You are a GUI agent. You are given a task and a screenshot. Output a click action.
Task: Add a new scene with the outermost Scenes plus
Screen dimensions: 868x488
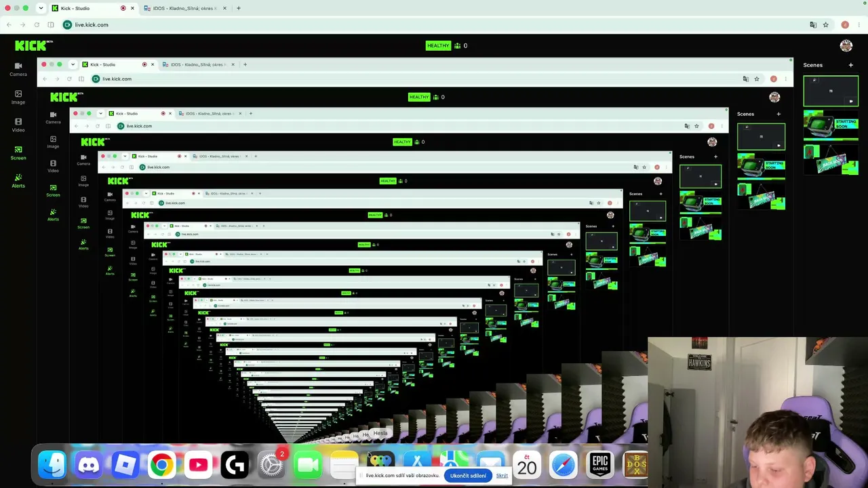(851, 65)
